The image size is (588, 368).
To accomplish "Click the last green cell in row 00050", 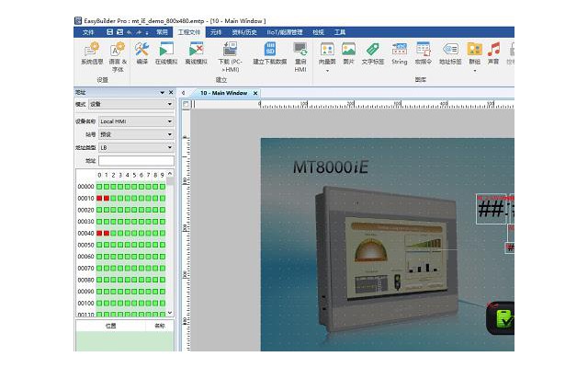I will pyautogui.click(x=163, y=245).
